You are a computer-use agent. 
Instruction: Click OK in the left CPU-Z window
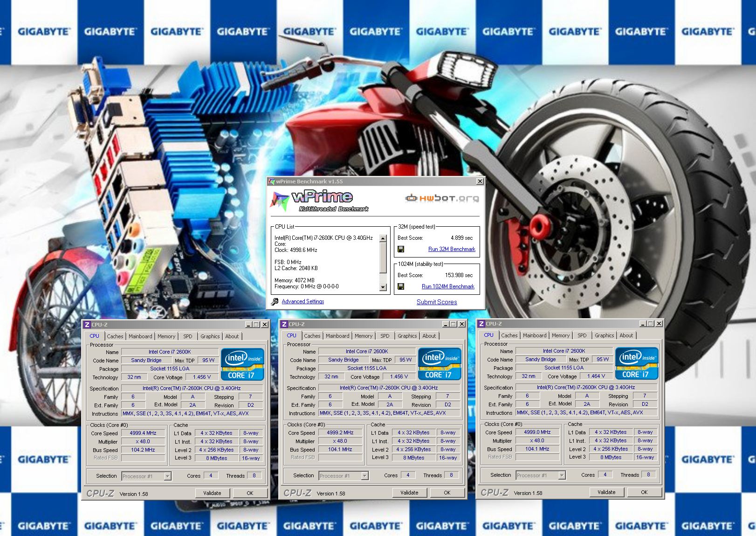[x=250, y=493]
